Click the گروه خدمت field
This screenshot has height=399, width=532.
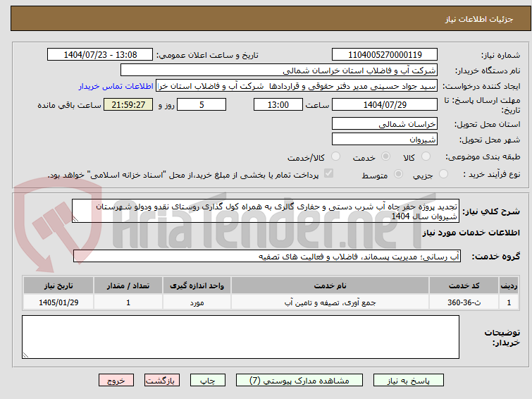point(266,257)
